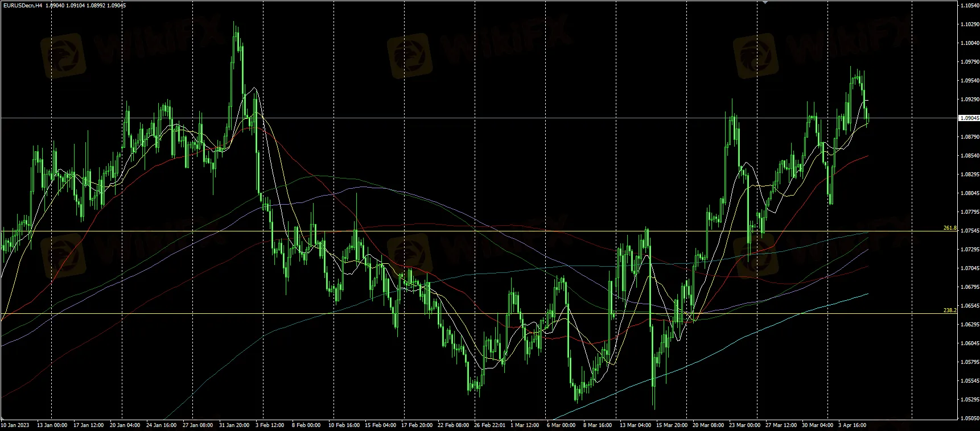This screenshot has width=980, height=431.
Task: Click the 13 Jan 00:00 time label
Action: pos(52,425)
